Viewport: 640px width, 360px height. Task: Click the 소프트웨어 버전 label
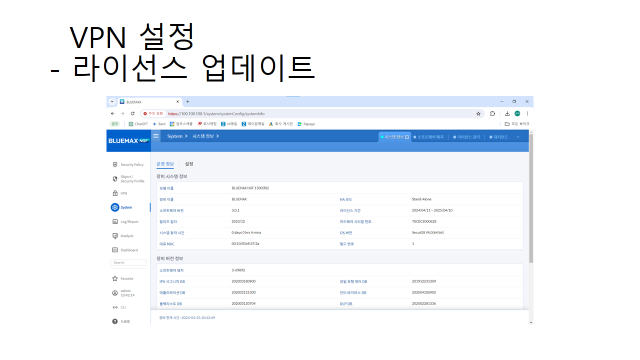pos(171,211)
